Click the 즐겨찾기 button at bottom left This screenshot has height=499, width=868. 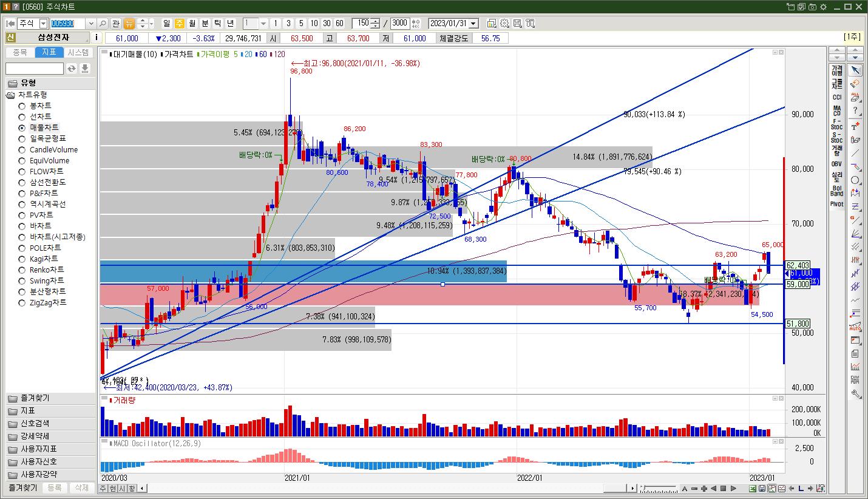pos(22,487)
